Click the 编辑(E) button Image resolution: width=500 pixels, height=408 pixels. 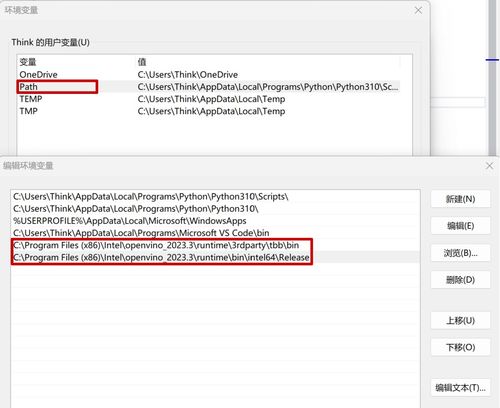pyautogui.click(x=460, y=226)
